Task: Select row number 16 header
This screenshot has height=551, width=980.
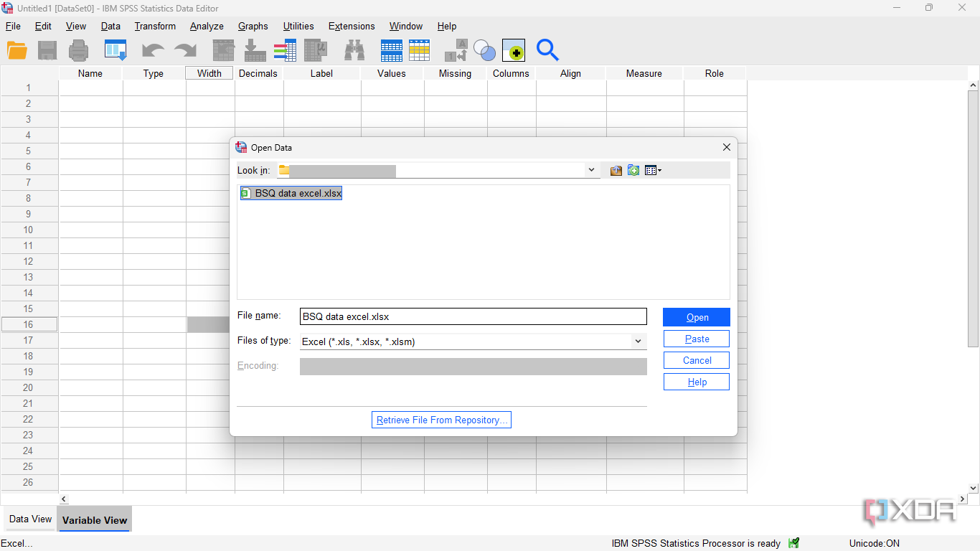Action: (x=29, y=324)
